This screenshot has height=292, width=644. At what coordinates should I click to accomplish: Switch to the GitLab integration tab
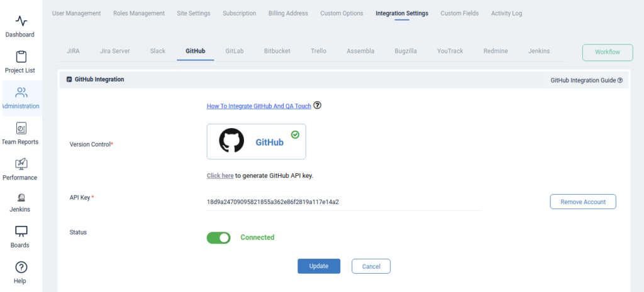234,51
